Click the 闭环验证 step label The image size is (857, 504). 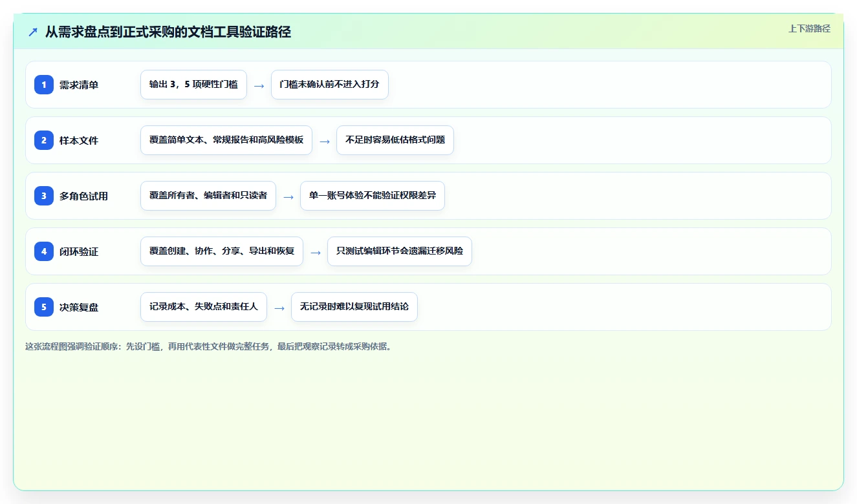pos(79,251)
